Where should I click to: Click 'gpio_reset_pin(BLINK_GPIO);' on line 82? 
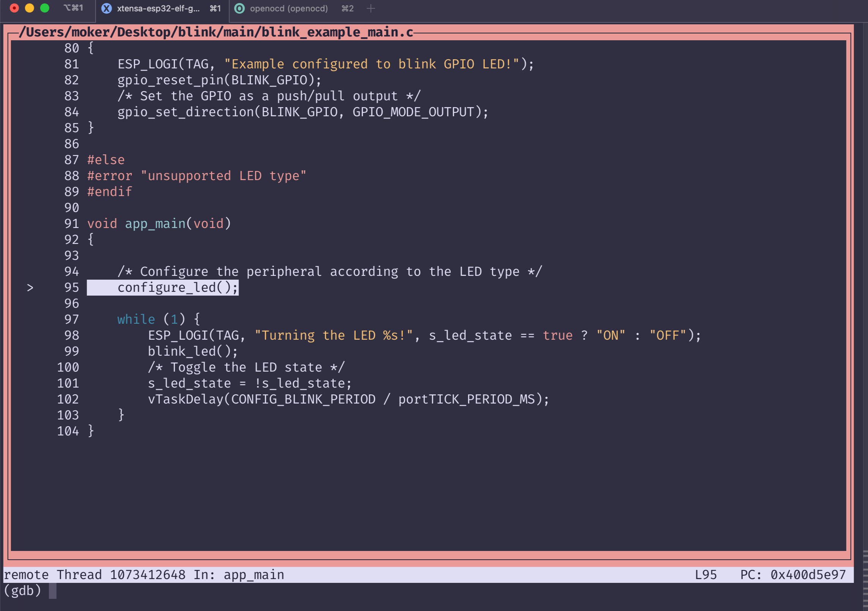click(220, 80)
